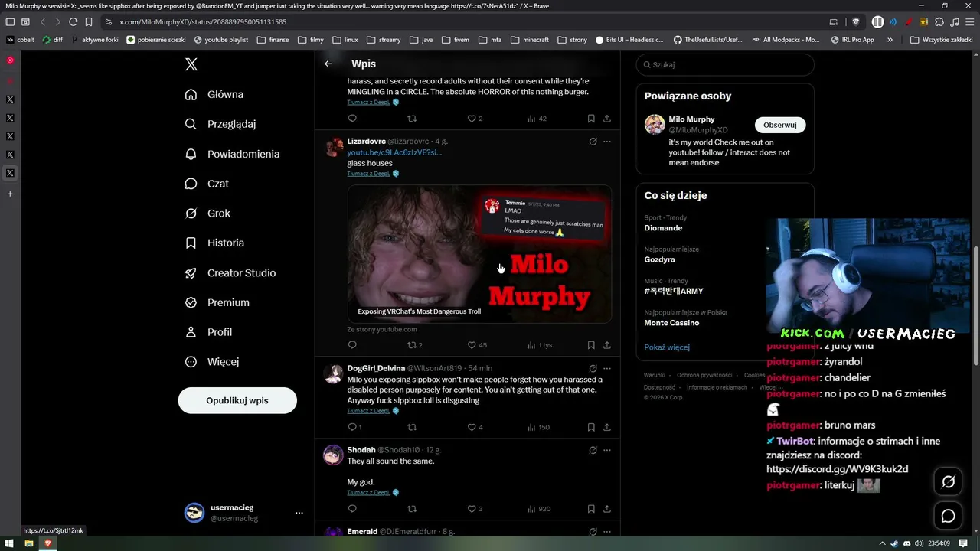Open the cobalt bookmark
The width and height of the screenshot is (980, 551).
pyautogui.click(x=21, y=40)
